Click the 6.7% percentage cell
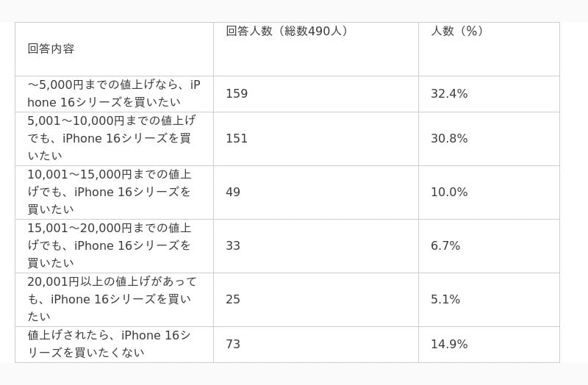588x385 pixels. [489, 246]
